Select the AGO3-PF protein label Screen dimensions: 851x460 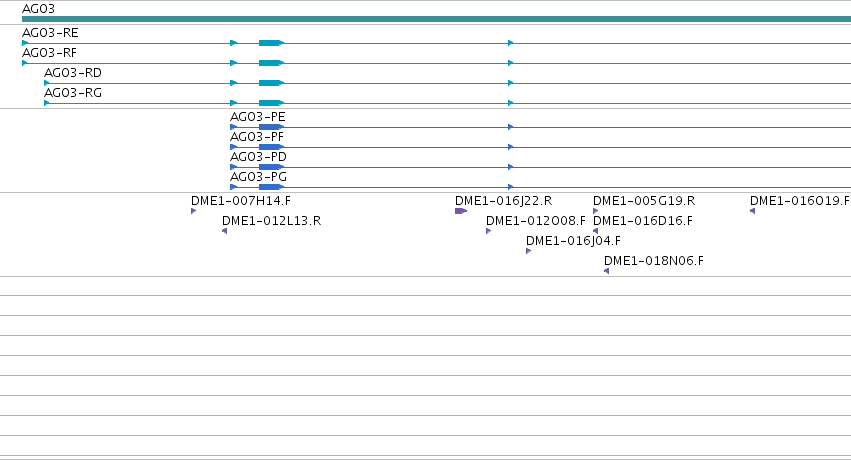(257, 137)
